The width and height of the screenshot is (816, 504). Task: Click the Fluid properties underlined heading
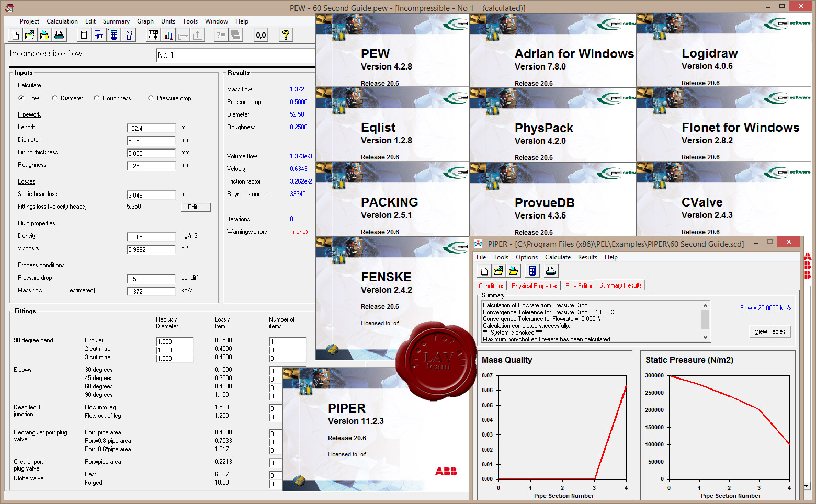coord(36,223)
